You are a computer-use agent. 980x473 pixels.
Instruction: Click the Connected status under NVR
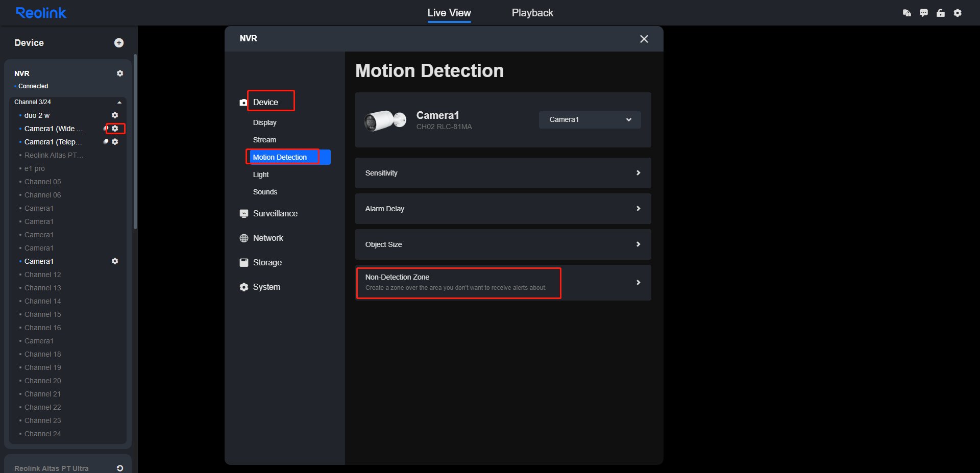pyautogui.click(x=33, y=86)
